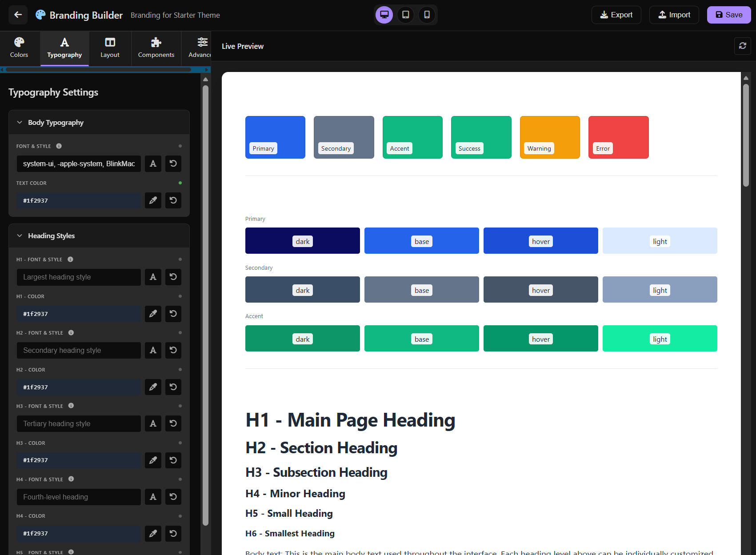Edit the body text color hex field

tap(79, 200)
